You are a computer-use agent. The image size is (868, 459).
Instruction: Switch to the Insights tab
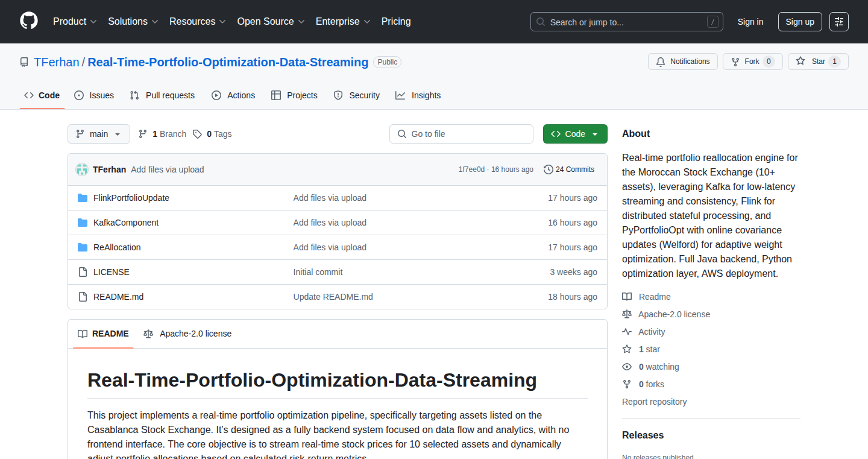(418, 95)
